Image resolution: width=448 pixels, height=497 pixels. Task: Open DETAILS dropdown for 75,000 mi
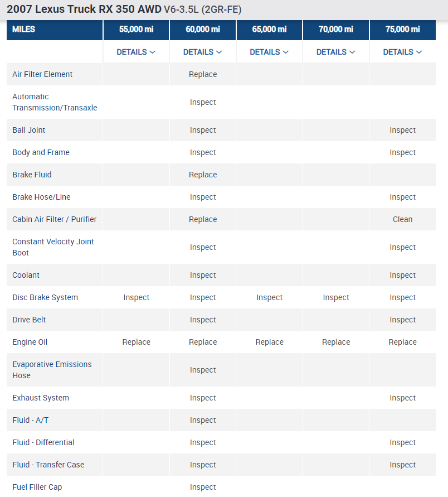pos(402,52)
